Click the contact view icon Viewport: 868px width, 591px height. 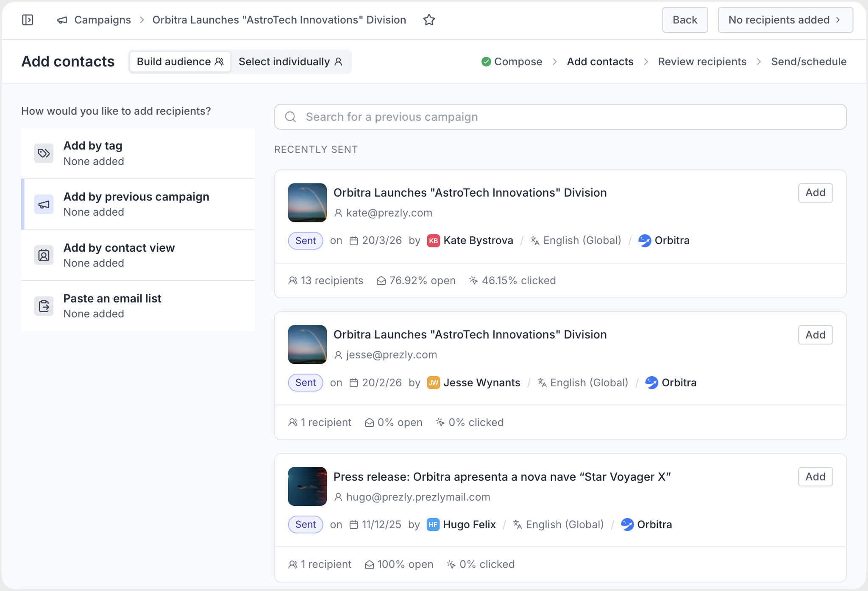(x=44, y=255)
